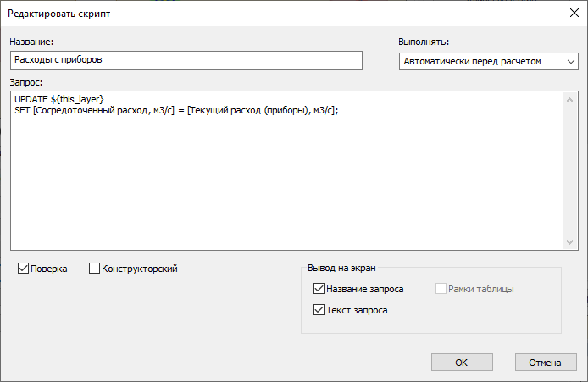Viewport: 588px width, 382px height.
Task: Click the Редактировать скрипт title bar
Action: tap(254, 14)
